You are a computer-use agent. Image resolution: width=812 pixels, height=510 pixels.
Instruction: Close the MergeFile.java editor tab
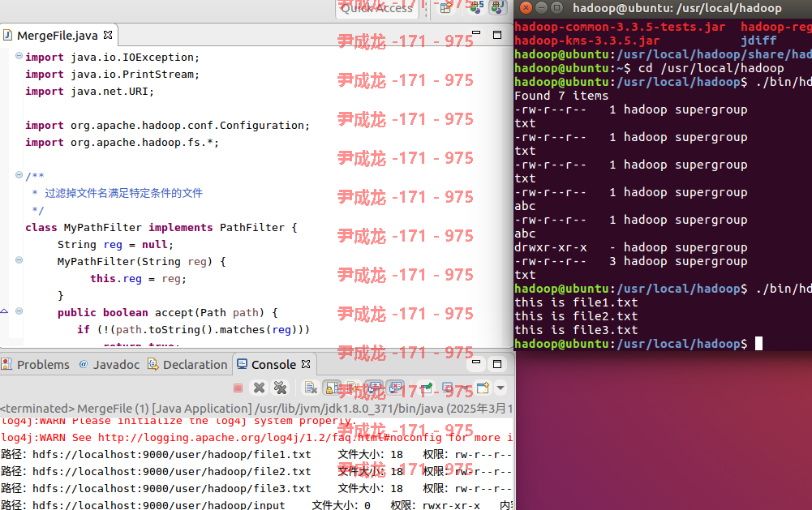click(x=108, y=35)
